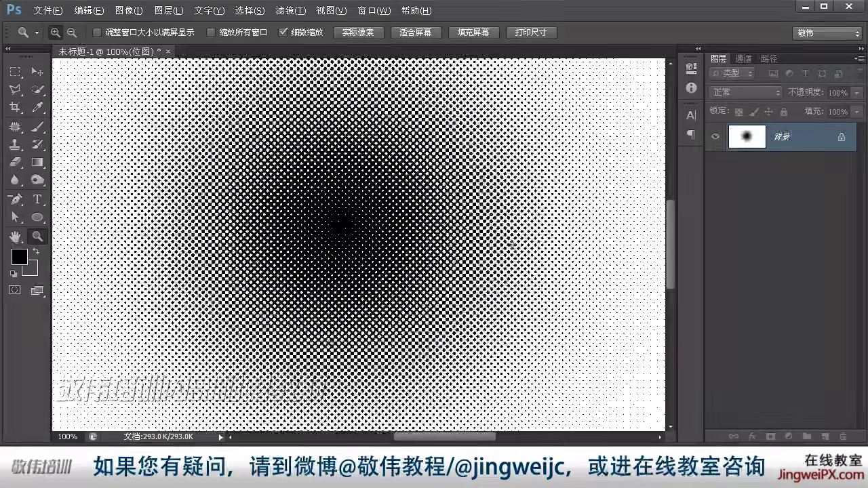868x488 pixels.
Task: Select the Horizontal Type tool
Action: tap(37, 199)
